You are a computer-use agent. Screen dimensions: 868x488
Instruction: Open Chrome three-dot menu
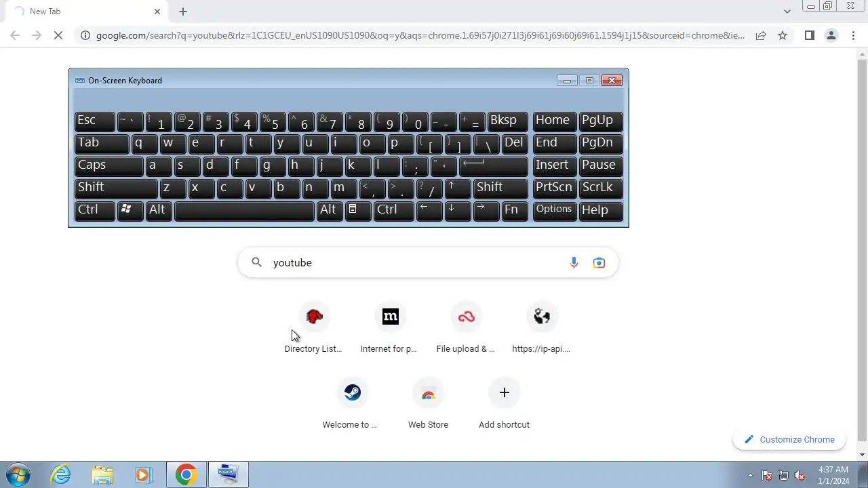coord(853,35)
